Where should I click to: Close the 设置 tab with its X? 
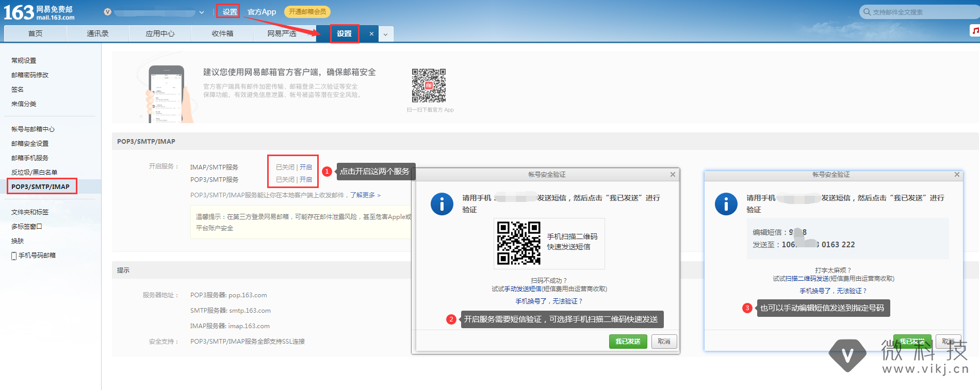click(371, 34)
